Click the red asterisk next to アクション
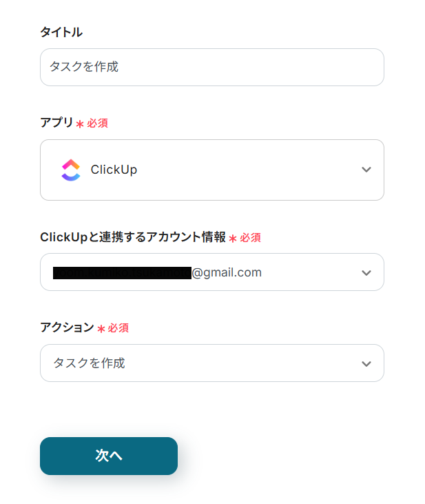425x504 pixels. click(101, 329)
